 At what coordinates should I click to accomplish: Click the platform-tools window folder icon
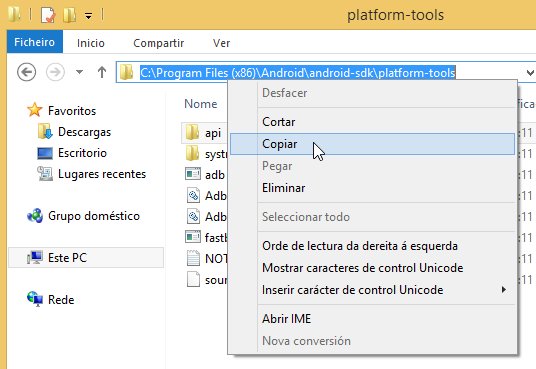pyautogui.click(x=14, y=14)
